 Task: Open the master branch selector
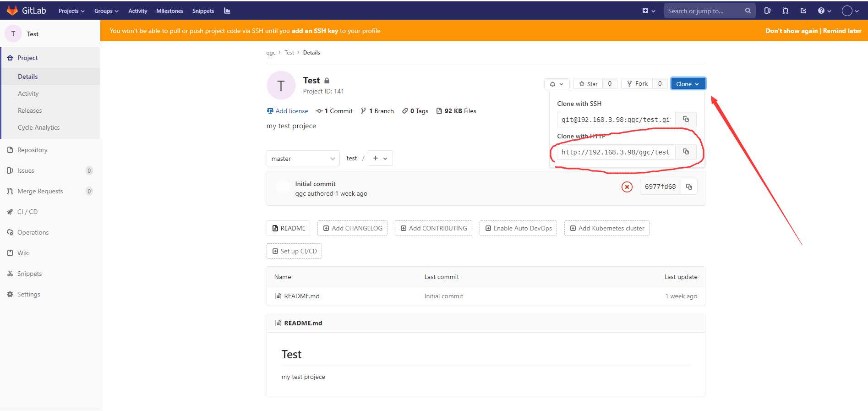coord(303,159)
